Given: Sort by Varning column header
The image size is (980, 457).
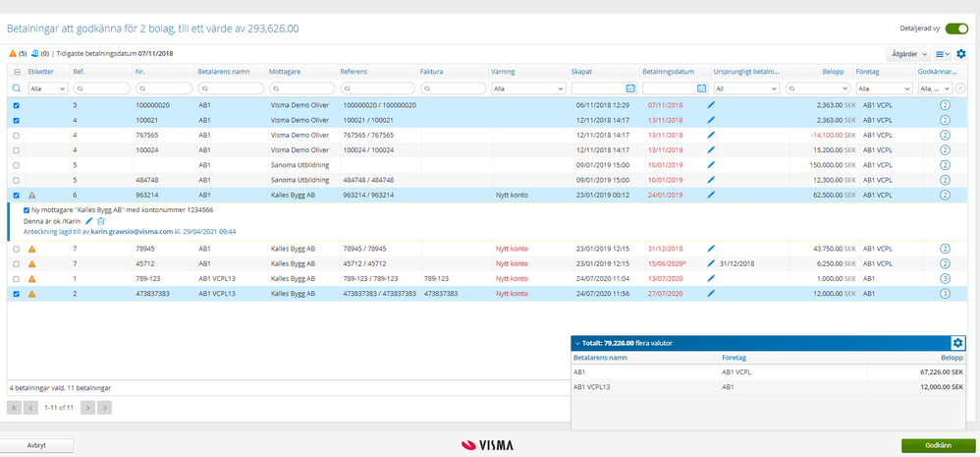Looking at the screenshot, I should point(503,72).
